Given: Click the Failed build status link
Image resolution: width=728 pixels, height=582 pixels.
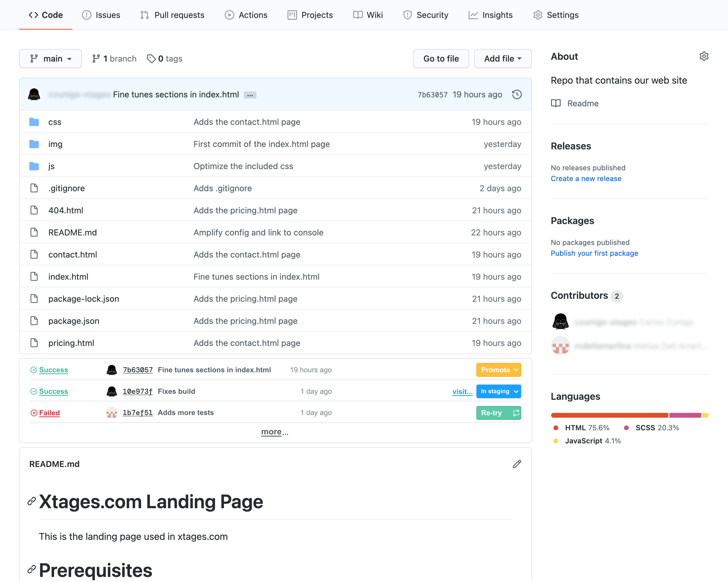Looking at the screenshot, I should [49, 413].
